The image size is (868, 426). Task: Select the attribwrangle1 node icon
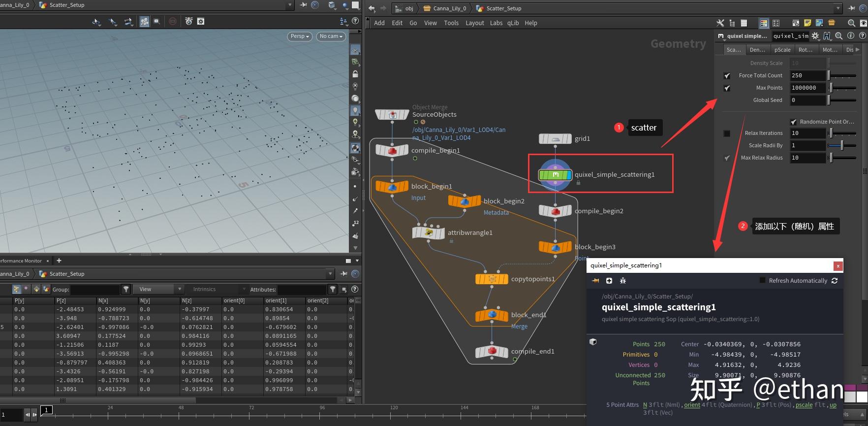point(428,232)
